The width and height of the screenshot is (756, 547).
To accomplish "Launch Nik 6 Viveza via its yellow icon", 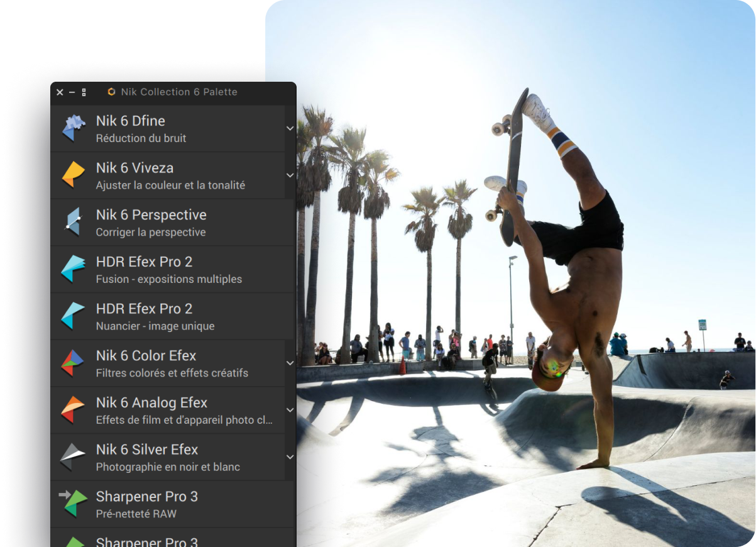I will (x=74, y=175).
